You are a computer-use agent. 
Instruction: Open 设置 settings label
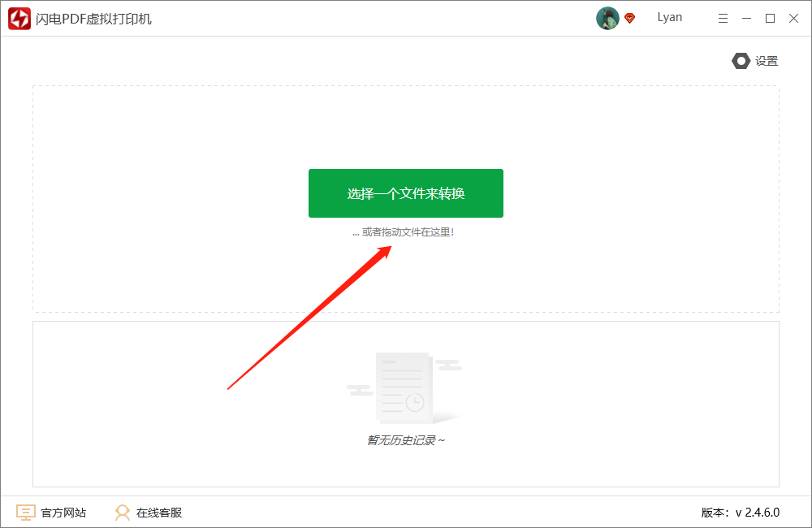[767, 61]
